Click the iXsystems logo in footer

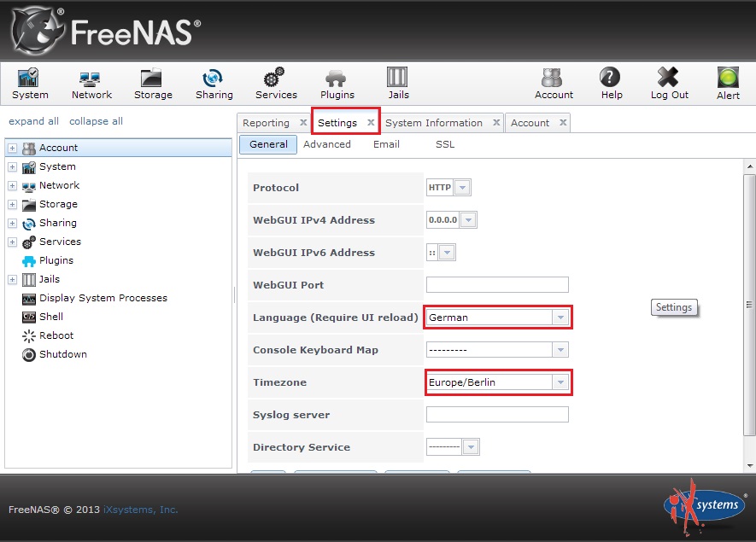click(705, 506)
